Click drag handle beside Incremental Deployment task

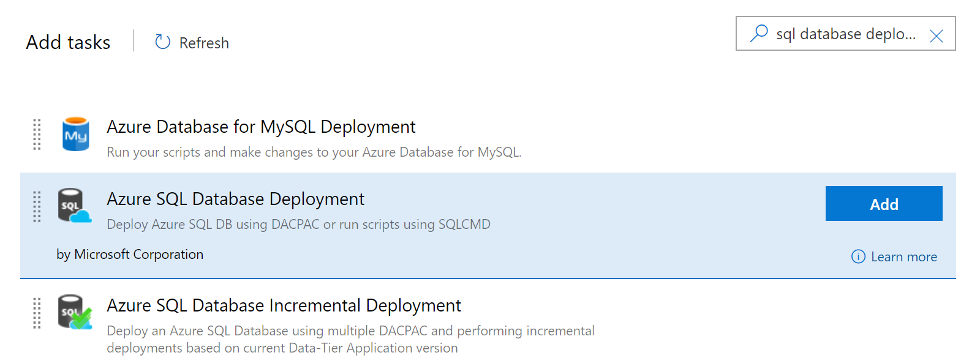[x=37, y=313]
